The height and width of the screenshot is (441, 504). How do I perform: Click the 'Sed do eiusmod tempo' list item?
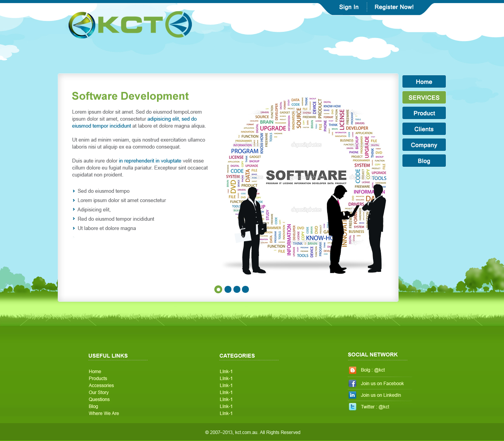point(104,191)
